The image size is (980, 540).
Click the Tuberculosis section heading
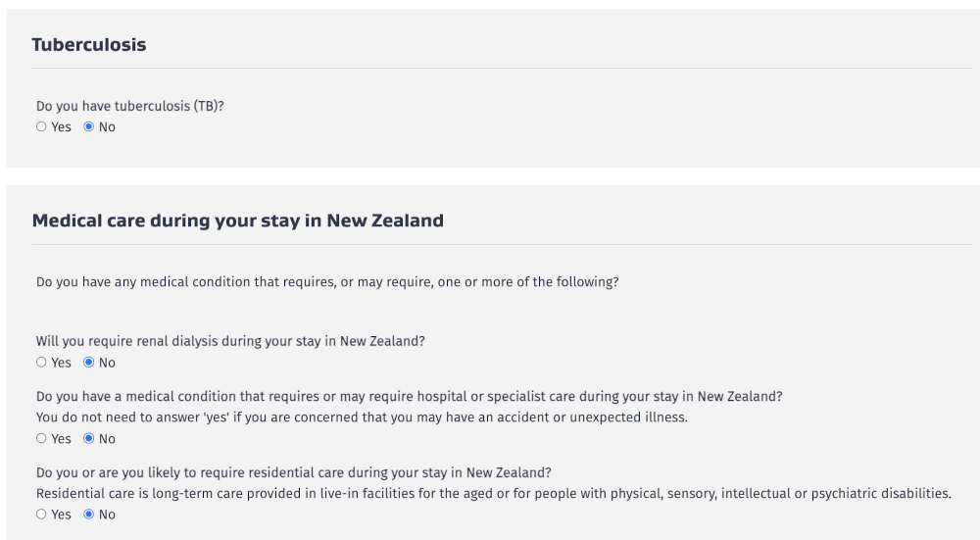(89, 45)
